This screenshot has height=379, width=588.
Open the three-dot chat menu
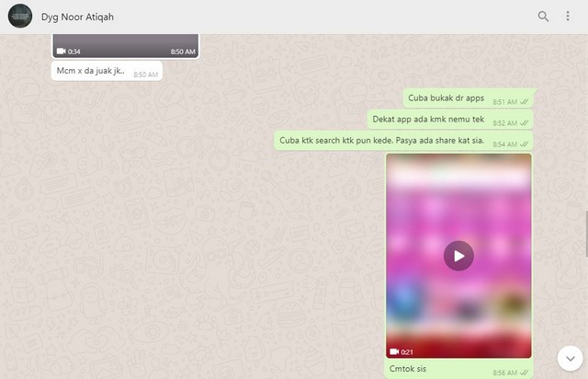point(568,17)
